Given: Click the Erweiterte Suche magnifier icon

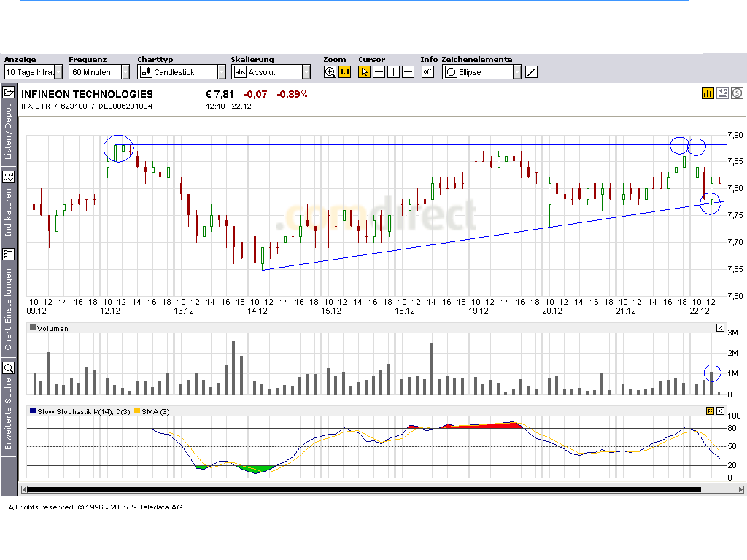Looking at the screenshot, I should [x=9, y=368].
